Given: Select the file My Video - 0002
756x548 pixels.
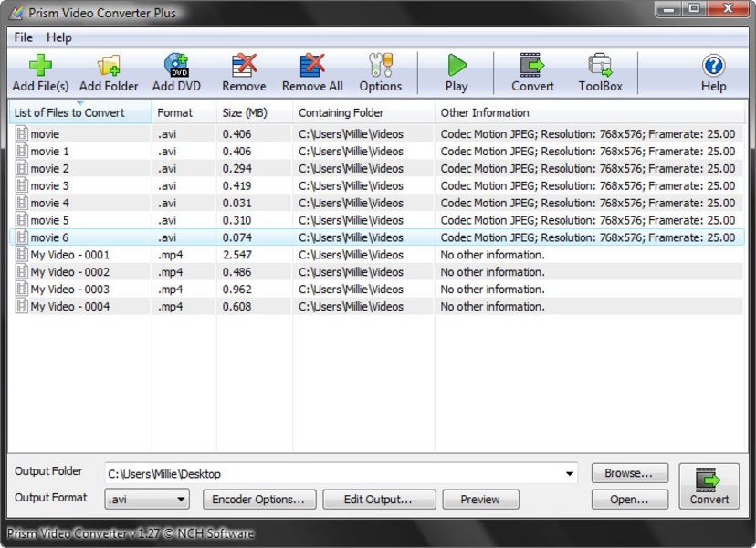Looking at the screenshot, I should point(70,272).
